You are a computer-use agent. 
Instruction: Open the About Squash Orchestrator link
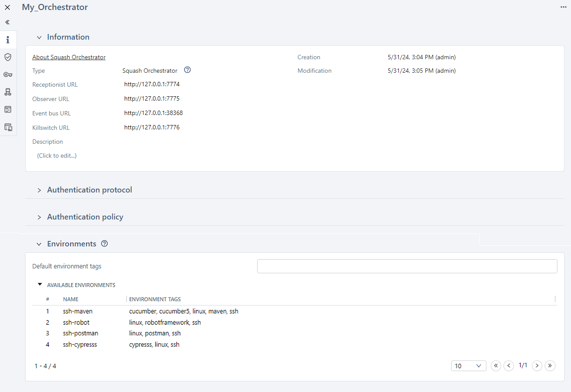[68, 57]
